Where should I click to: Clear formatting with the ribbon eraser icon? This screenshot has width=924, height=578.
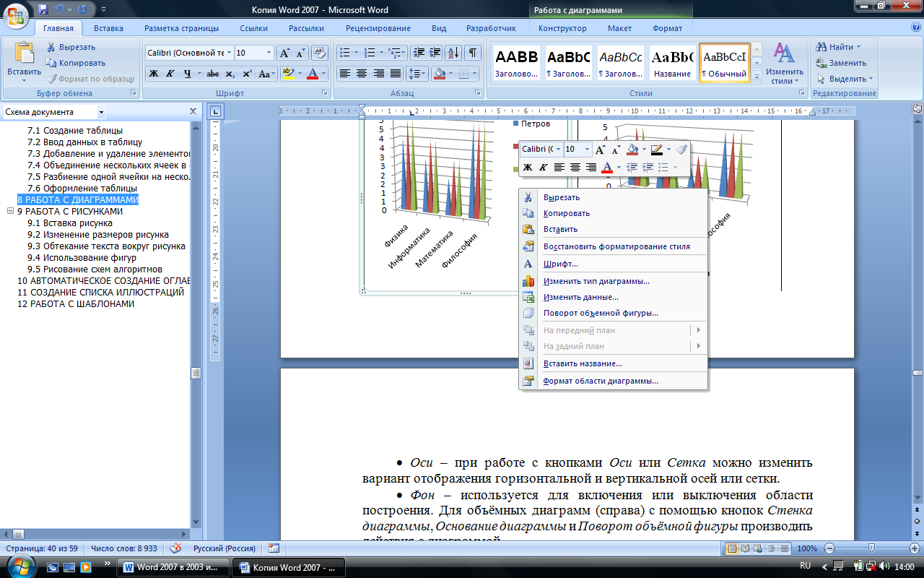point(319,53)
